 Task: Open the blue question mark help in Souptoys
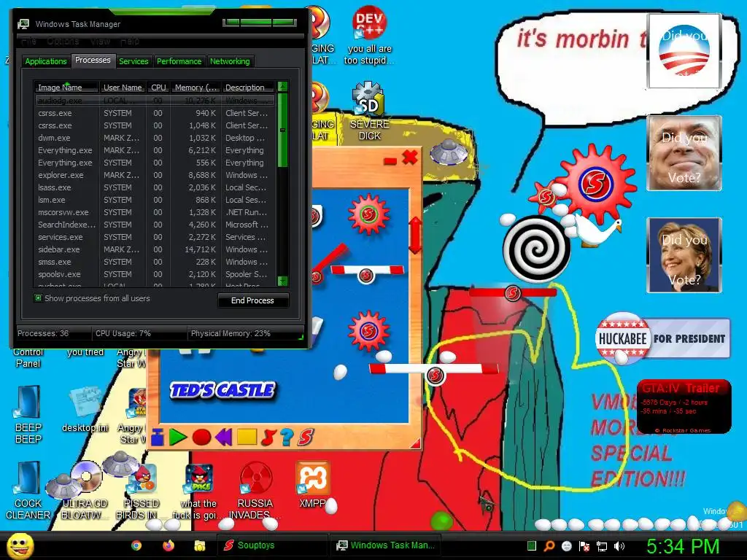click(x=287, y=437)
